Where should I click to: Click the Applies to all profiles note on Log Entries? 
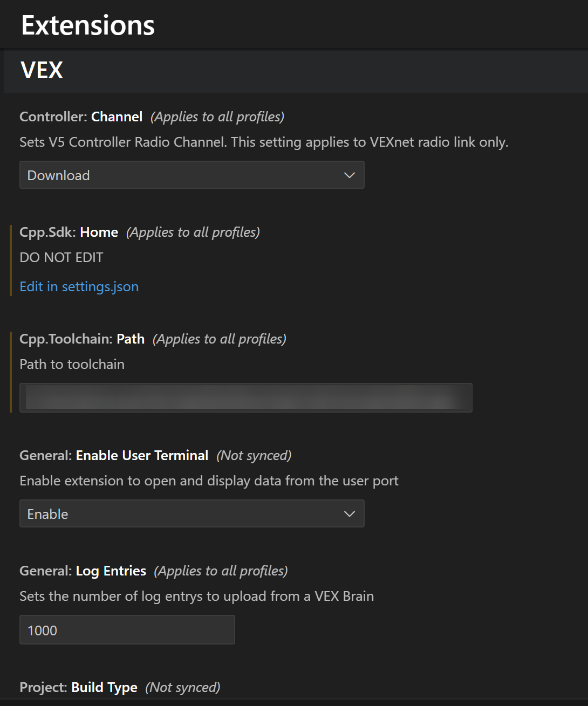pos(221,571)
